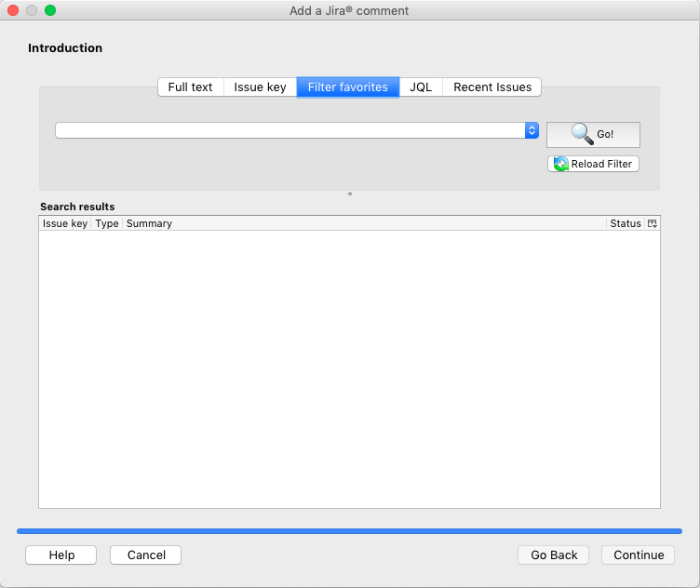Click the magnifier Go! search button

tap(593, 134)
